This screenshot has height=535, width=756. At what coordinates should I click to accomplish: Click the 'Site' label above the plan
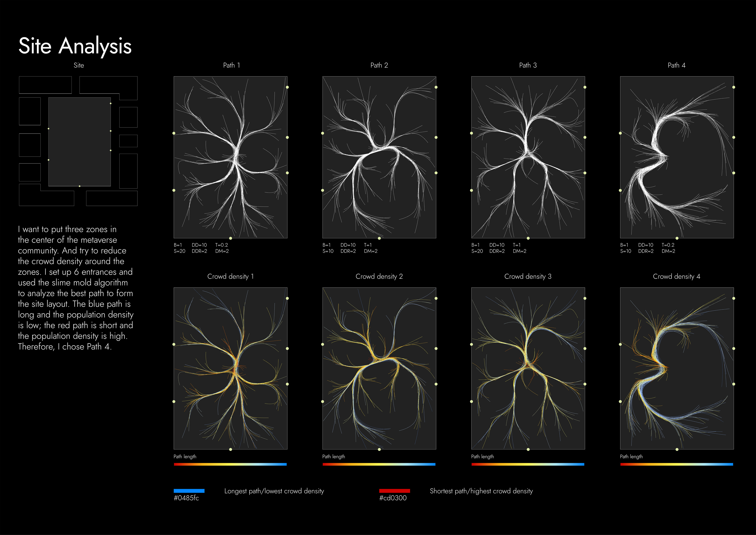pos(79,65)
